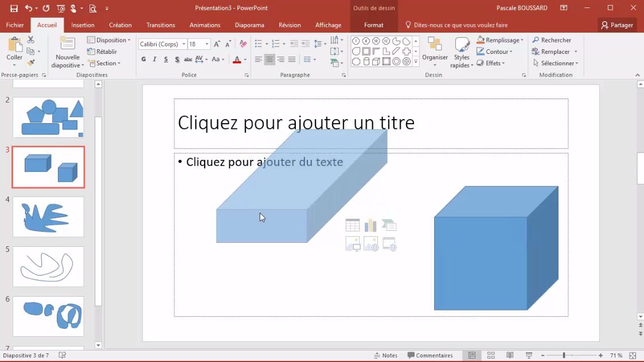Switch to the Insertion ribbon tab
Screen dimensions: 644x362
click(x=83, y=25)
